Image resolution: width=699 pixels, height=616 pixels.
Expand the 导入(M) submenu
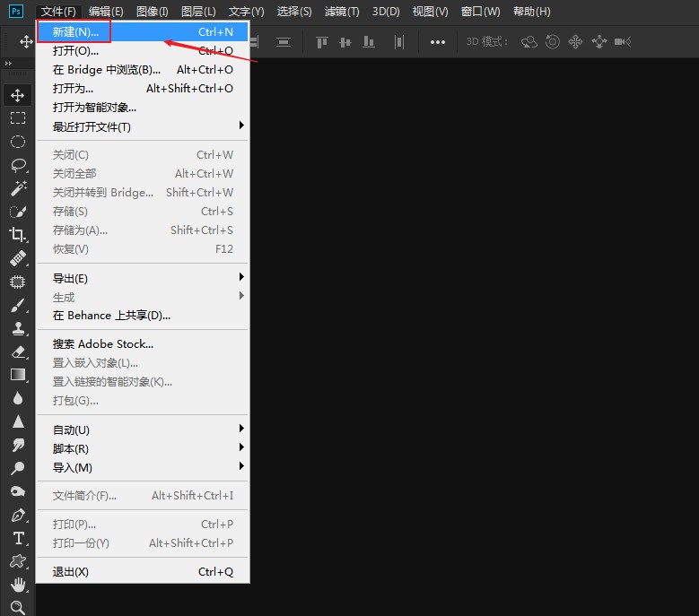143,467
